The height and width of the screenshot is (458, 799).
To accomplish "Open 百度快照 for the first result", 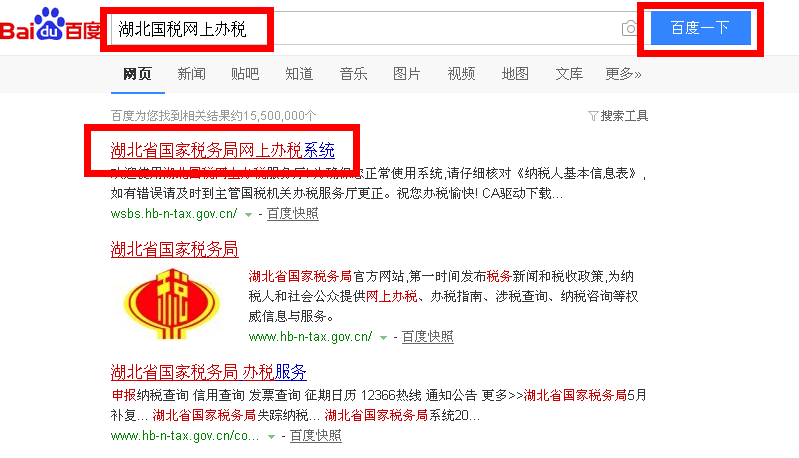I will pyautogui.click(x=292, y=214).
